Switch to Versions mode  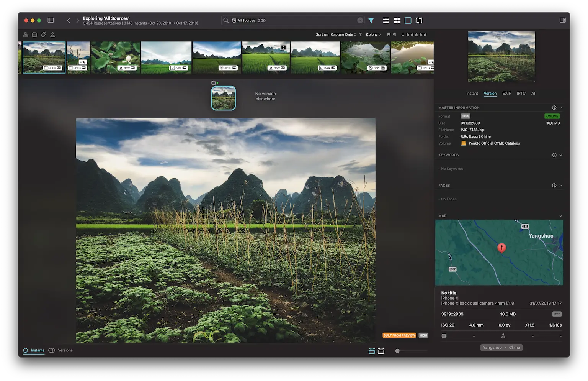[60, 350]
